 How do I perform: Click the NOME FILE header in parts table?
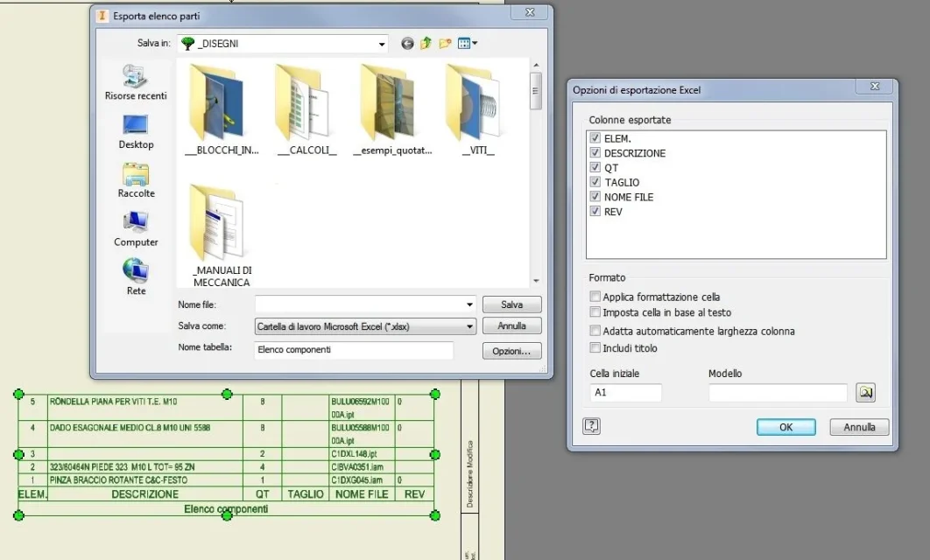(362, 494)
